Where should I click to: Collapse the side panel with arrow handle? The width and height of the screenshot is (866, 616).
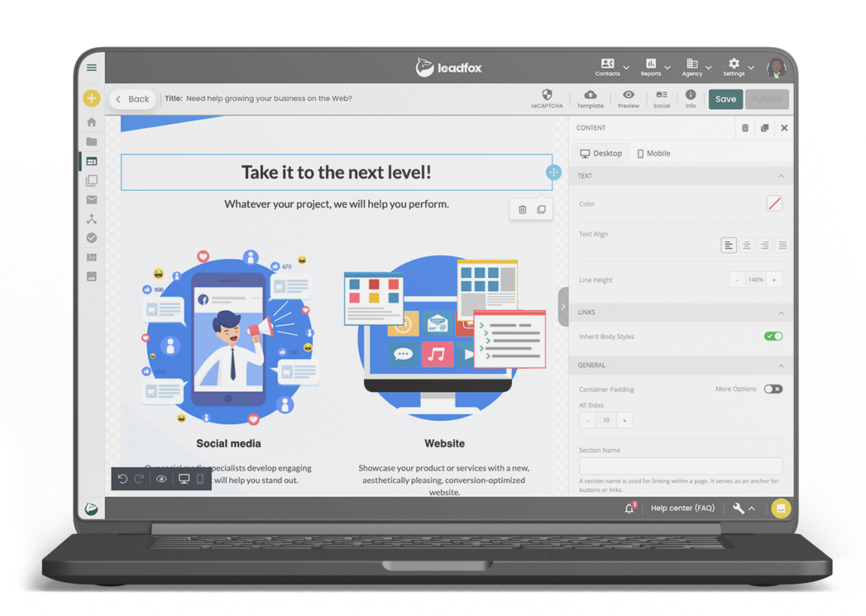coord(563,306)
